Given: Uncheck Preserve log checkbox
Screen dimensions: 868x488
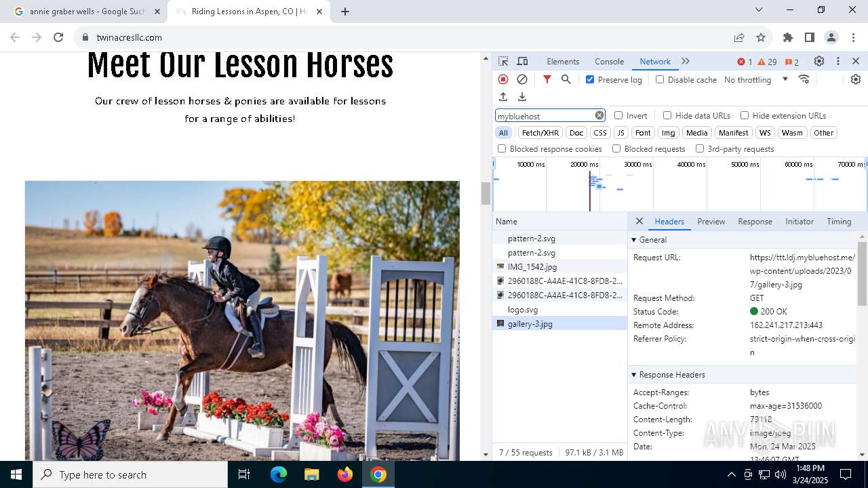Looking at the screenshot, I should click(590, 79).
